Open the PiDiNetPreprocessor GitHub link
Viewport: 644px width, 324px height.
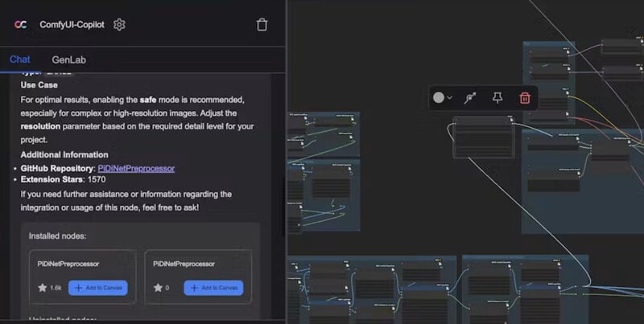pyautogui.click(x=136, y=168)
